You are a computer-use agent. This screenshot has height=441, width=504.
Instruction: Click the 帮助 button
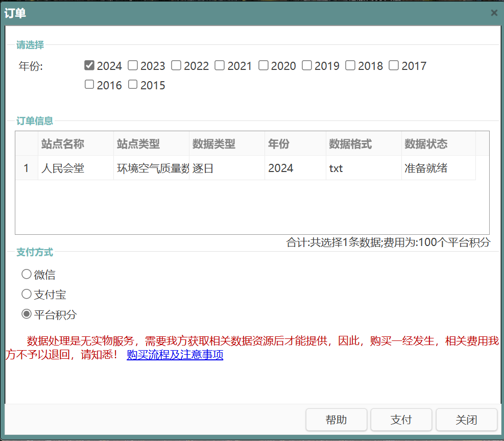tap(336, 420)
